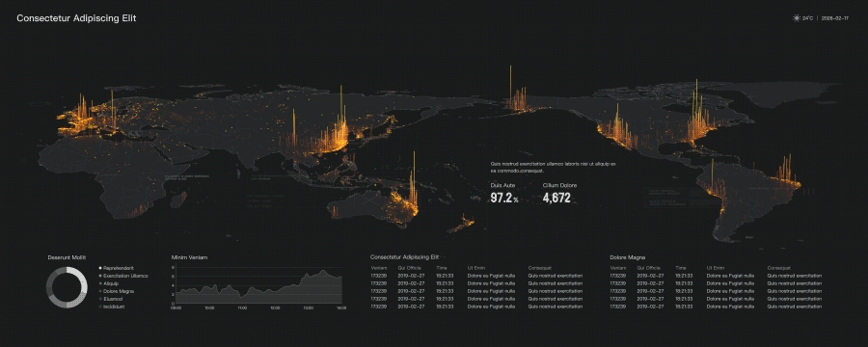
Task: Click the 09:00 time axis label
Action: (176, 307)
